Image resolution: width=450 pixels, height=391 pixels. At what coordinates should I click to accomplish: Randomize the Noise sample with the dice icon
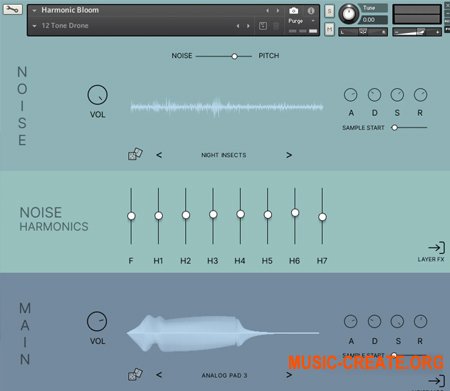coord(135,154)
